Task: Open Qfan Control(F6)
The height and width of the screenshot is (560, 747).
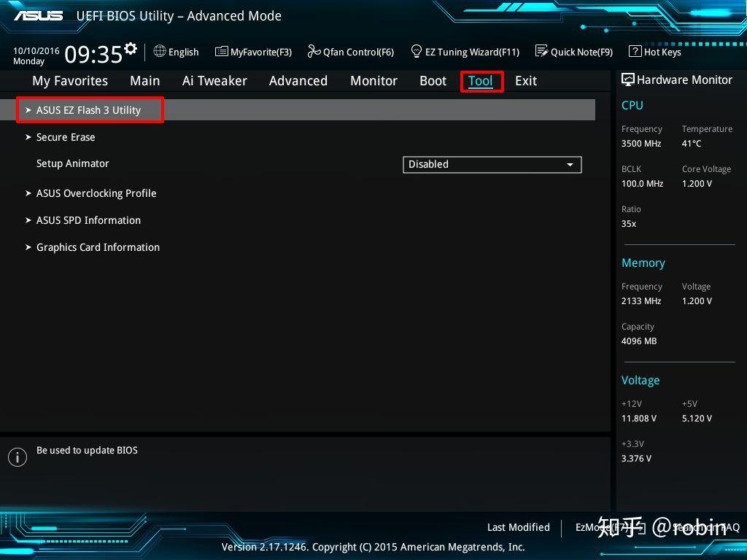Action: tap(359, 52)
